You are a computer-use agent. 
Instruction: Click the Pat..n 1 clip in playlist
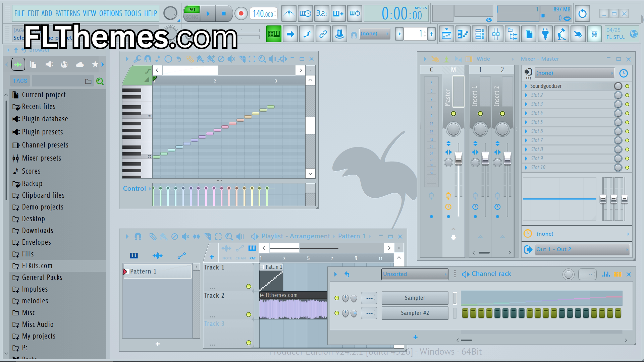(x=271, y=277)
